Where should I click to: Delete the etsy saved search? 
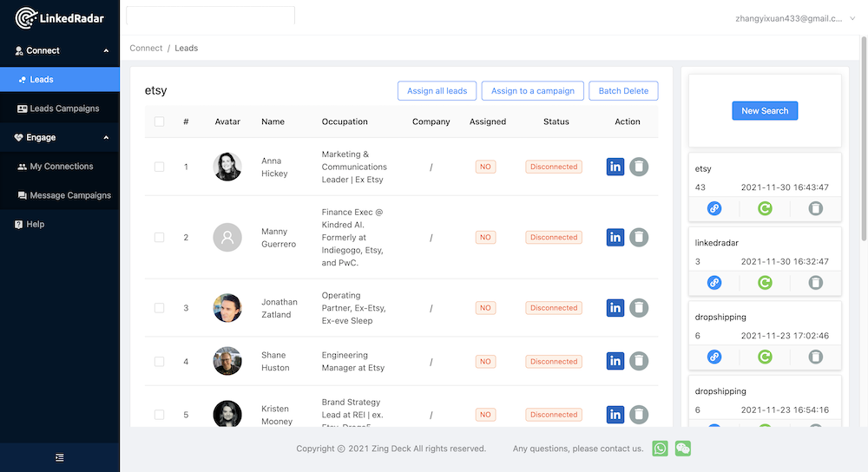(815, 208)
